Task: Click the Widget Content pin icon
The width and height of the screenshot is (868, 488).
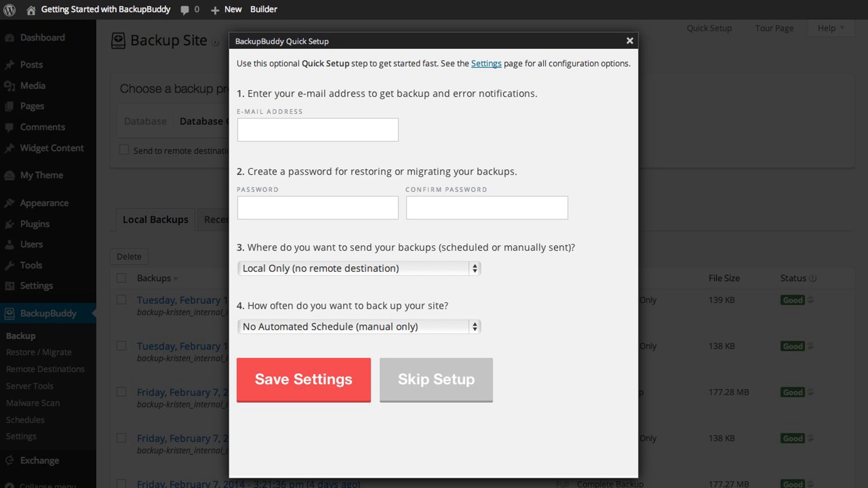Action: click(x=10, y=148)
